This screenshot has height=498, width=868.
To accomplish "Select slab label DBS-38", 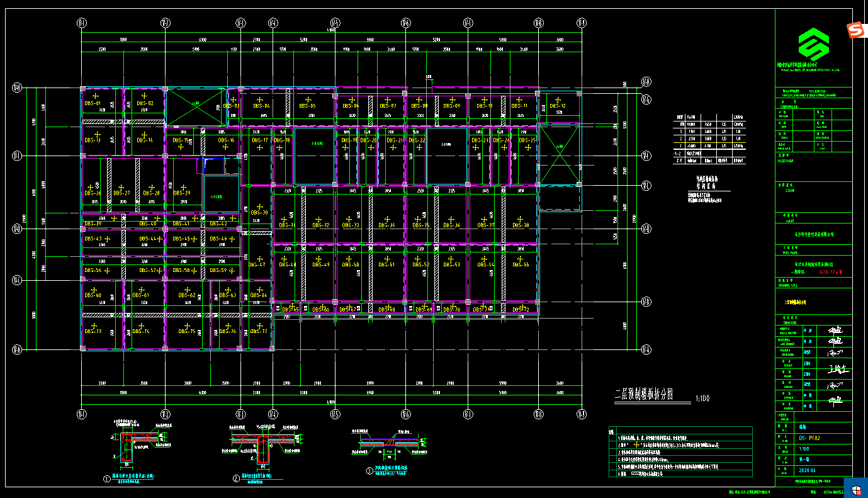I will (x=520, y=225).
